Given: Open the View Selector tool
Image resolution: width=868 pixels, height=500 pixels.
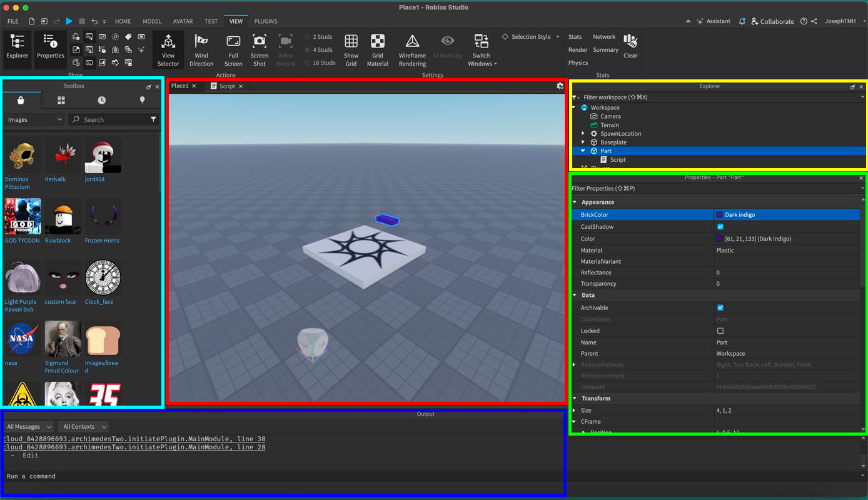Looking at the screenshot, I should pos(168,50).
